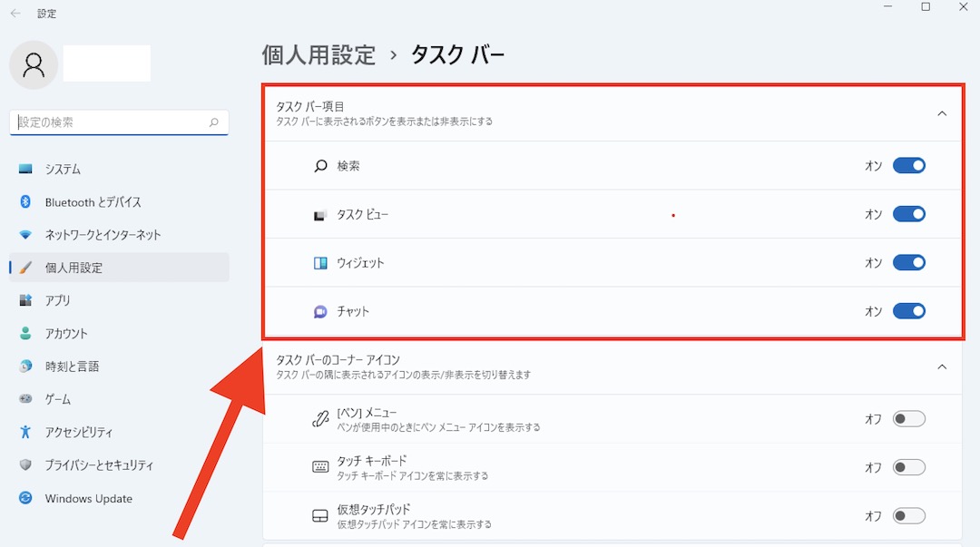Enable the タッチ キーボード toggle

tap(908, 467)
